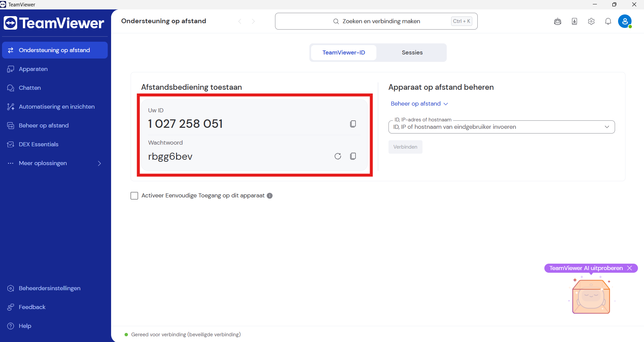Switch to the Sessies tab

point(412,52)
